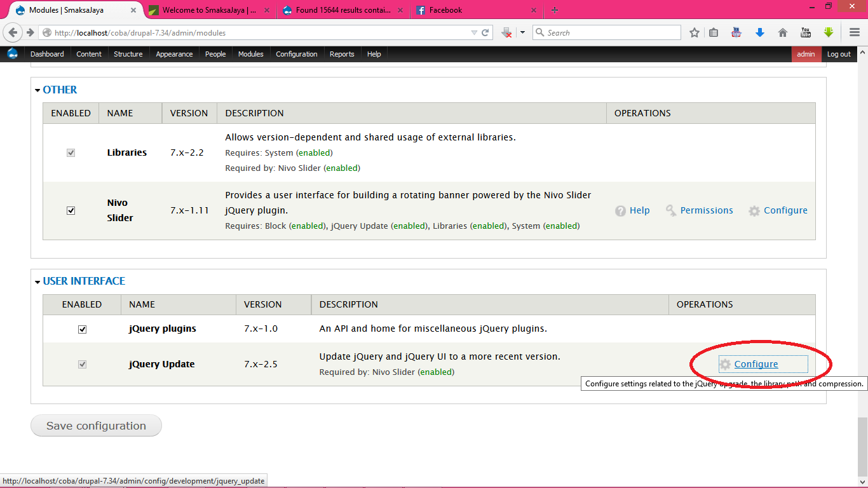Screen dimensions: 868x488
Task: Open the Structure admin menu
Action: (x=128, y=54)
